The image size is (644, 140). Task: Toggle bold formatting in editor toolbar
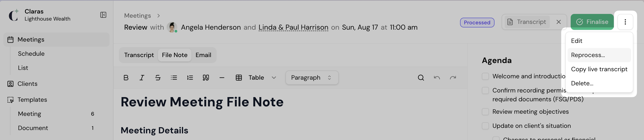[126, 78]
